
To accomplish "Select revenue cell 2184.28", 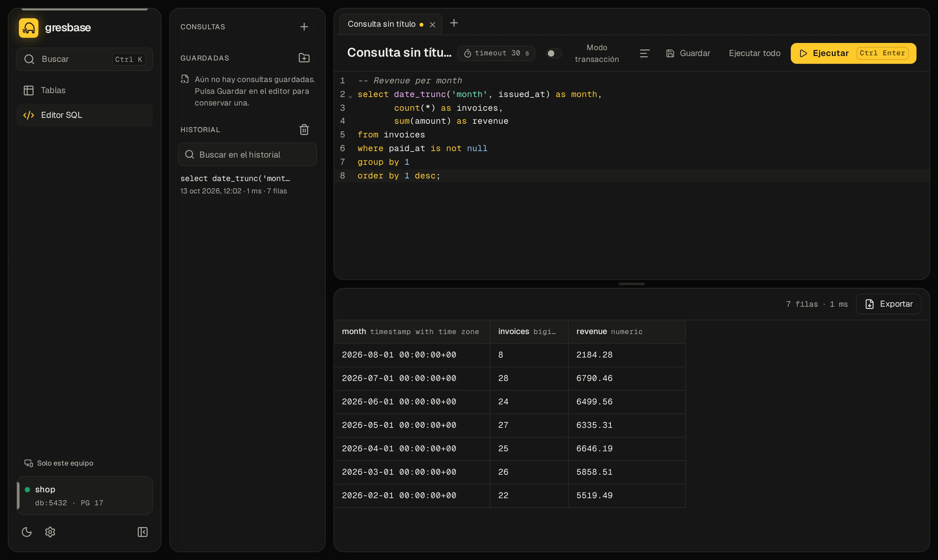I will (627, 355).
